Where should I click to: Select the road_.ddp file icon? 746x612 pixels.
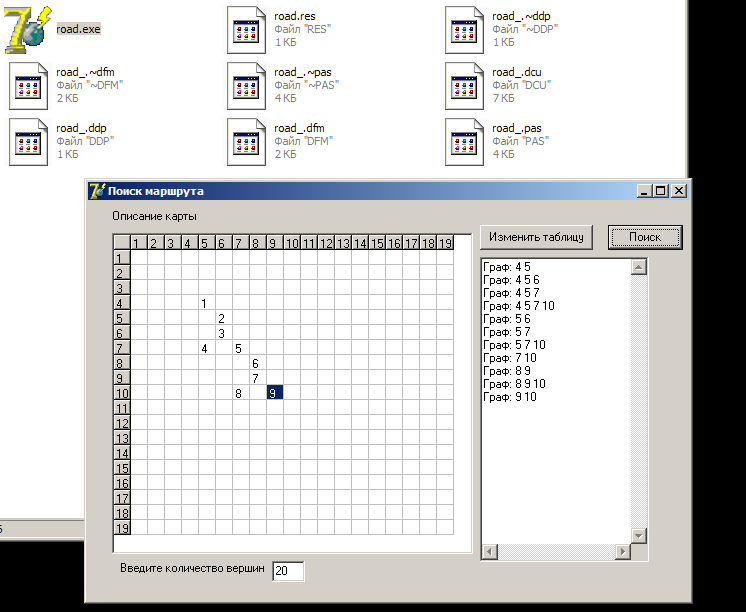pyautogui.click(x=29, y=142)
